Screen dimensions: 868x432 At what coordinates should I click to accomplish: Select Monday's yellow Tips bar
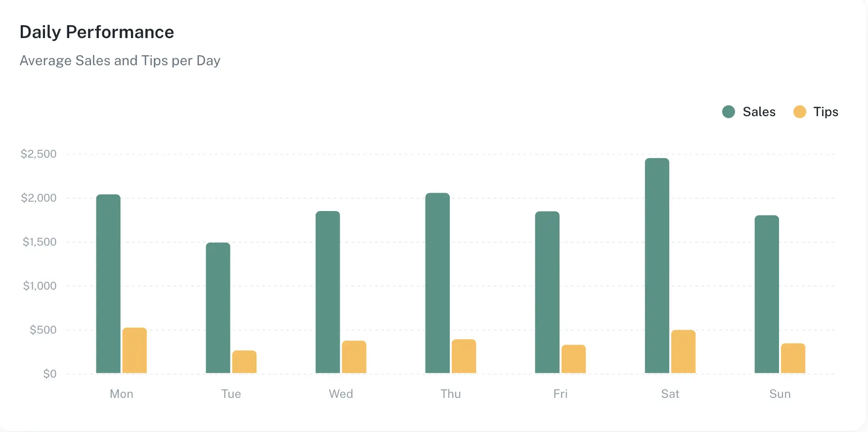tap(134, 350)
